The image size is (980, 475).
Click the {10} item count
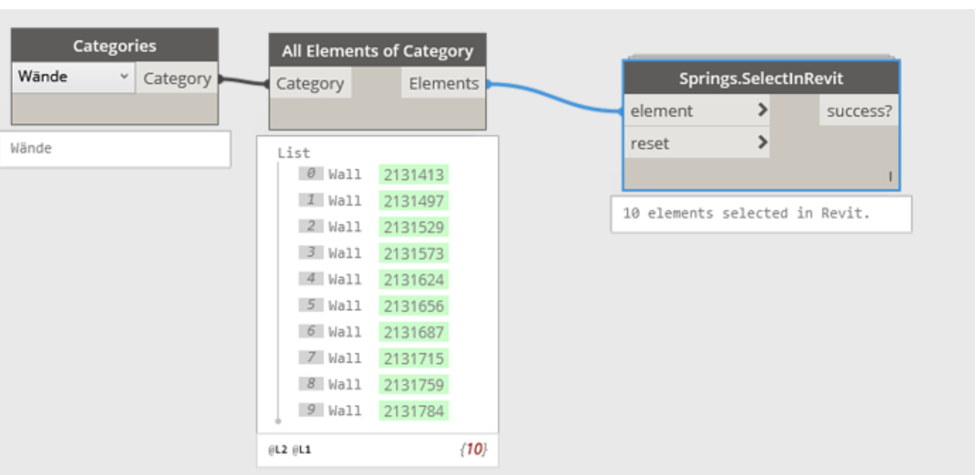473,449
